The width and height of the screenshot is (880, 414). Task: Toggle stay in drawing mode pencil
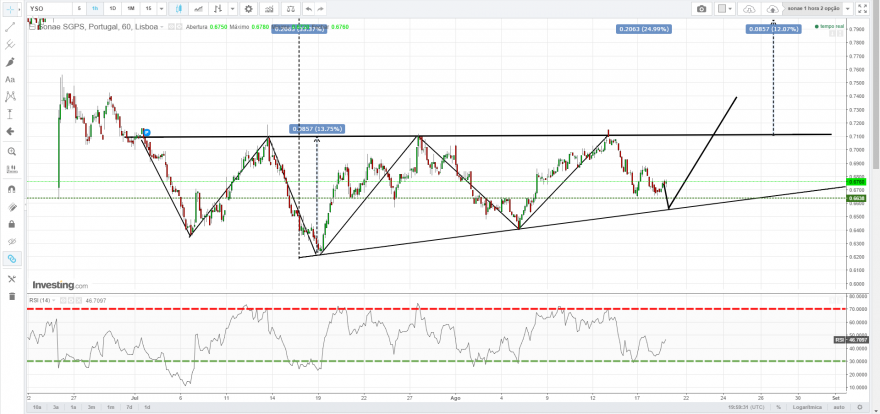pyautogui.click(x=11, y=207)
